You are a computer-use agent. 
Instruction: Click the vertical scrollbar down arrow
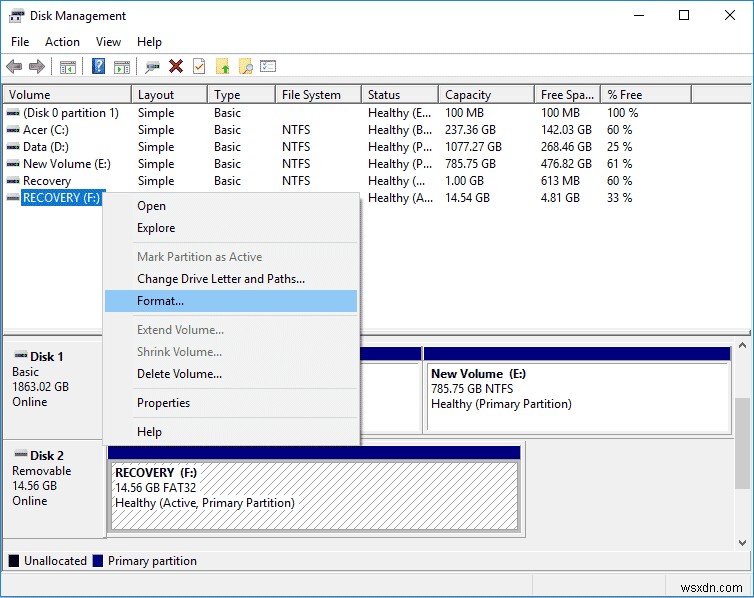[743, 542]
